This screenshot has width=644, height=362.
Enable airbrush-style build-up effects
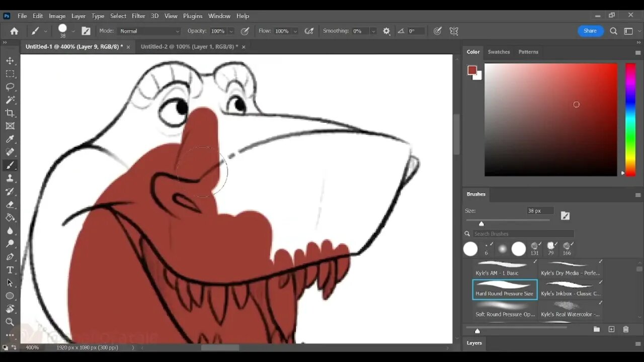coord(309,31)
